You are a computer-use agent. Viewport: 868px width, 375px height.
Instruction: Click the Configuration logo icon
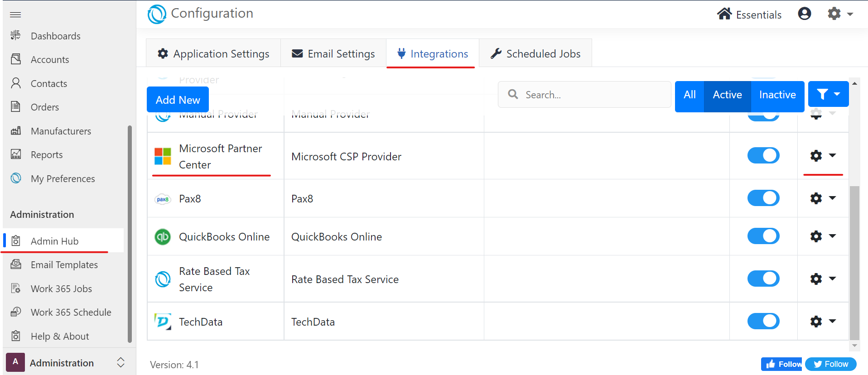pos(157,14)
